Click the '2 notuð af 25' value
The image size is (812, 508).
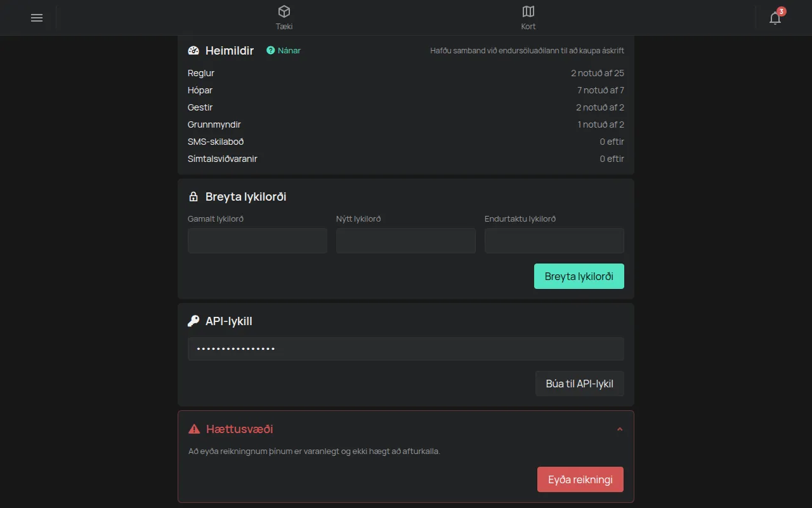point(598,73)
